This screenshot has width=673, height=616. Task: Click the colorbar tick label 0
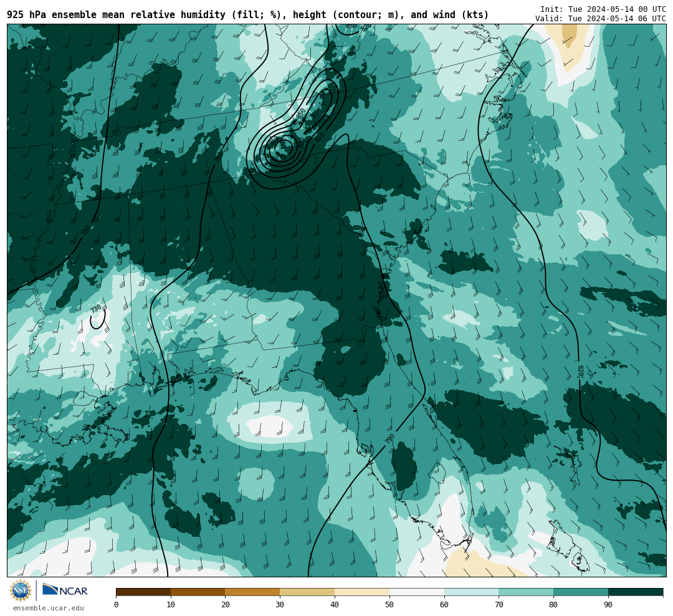tap(117, 605)
